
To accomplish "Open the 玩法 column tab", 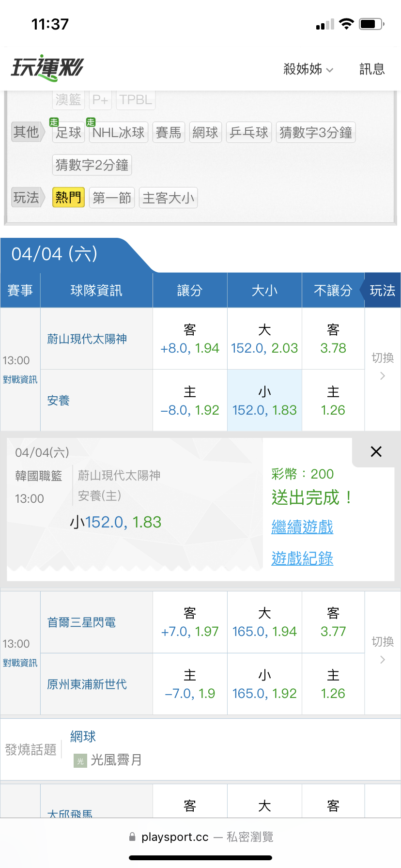I will tap(382, 290).
